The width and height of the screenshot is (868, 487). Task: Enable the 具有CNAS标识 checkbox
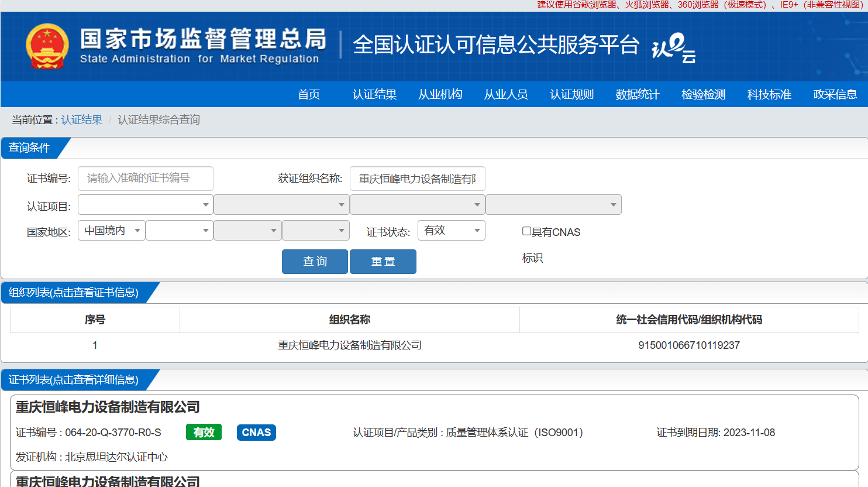click(526, 231)
